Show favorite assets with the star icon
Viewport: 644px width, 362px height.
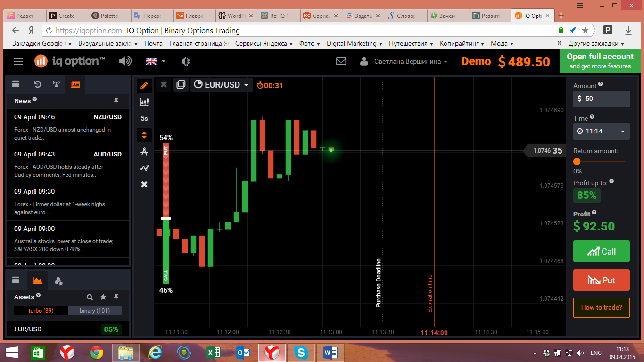tap(103, 297)
